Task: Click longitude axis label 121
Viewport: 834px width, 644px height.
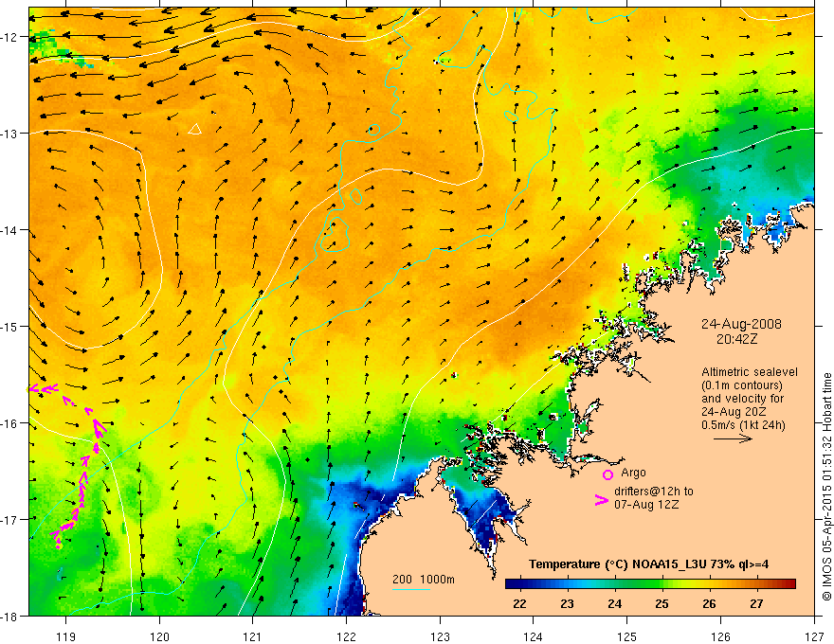Action: (x=253, y=636)
